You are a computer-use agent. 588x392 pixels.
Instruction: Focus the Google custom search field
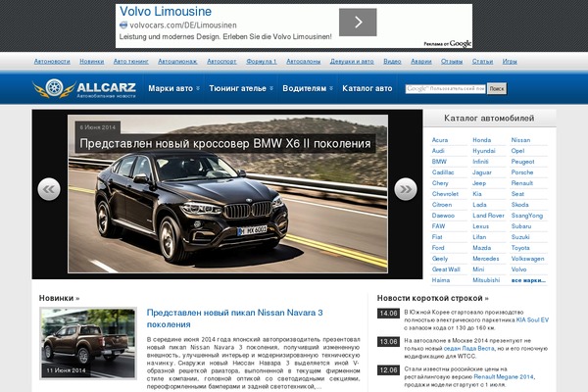point(446,89)
